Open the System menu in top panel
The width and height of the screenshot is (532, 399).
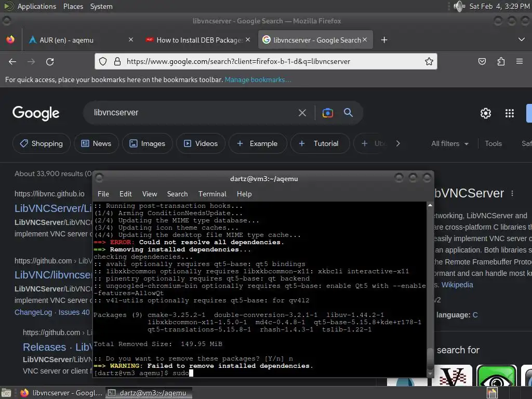click(x=101, y=6)
